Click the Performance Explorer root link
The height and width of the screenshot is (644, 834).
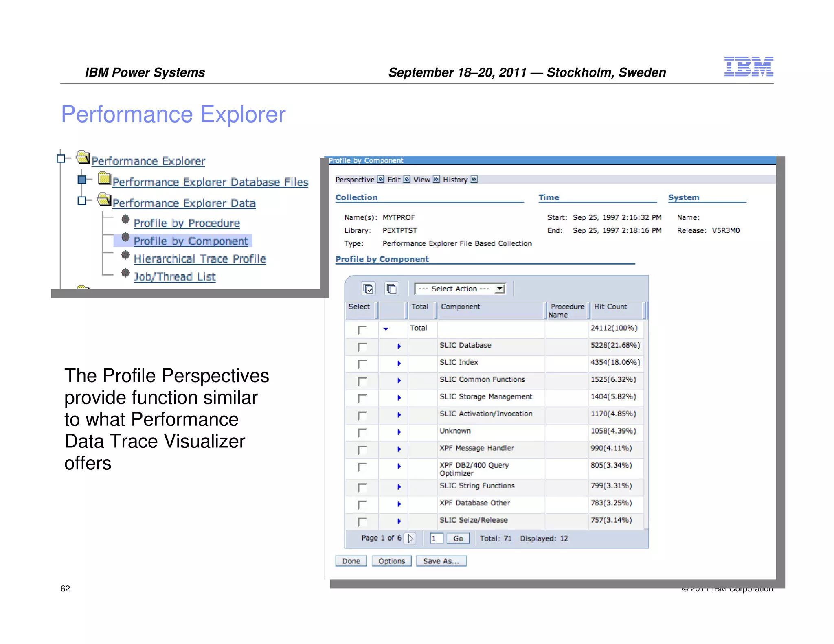[148, 161]
